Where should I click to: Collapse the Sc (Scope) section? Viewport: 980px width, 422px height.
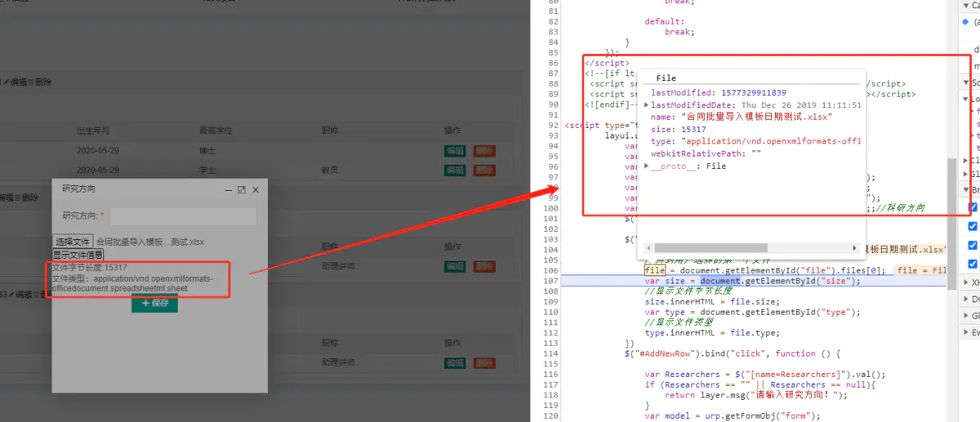966,82
